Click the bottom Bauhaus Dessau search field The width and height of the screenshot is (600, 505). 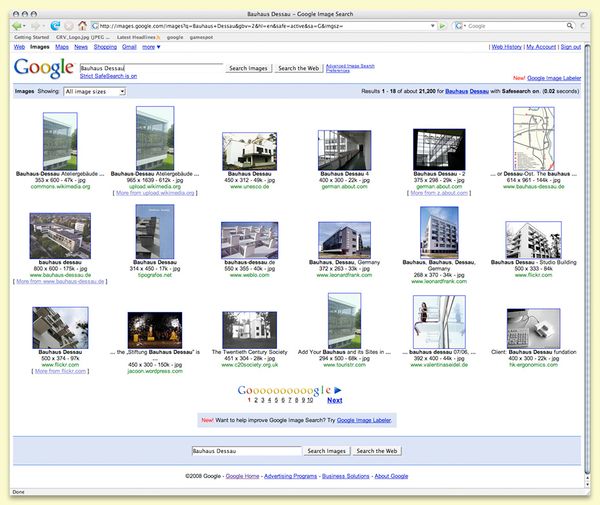coord(244,451)
